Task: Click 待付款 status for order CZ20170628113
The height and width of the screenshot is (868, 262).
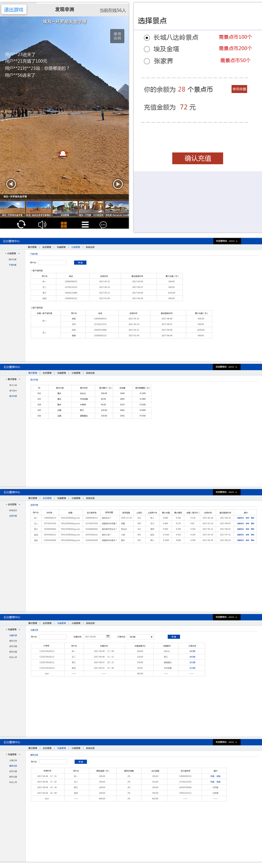Action: point(192,651)
